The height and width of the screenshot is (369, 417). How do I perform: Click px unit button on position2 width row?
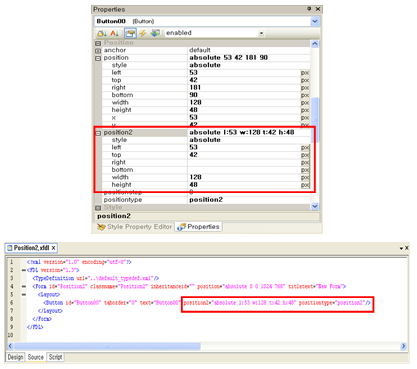305,177
